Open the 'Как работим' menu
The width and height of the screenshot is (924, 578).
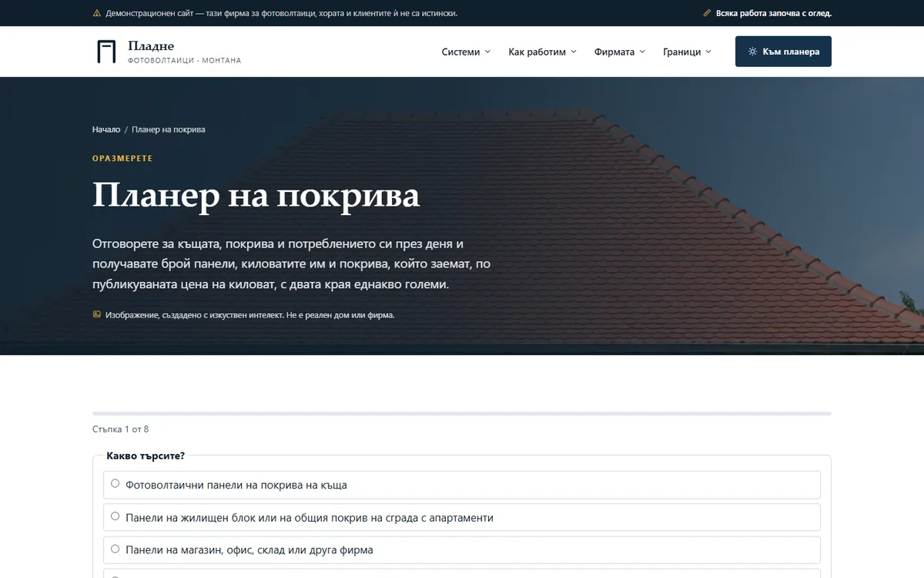point(542,52)
